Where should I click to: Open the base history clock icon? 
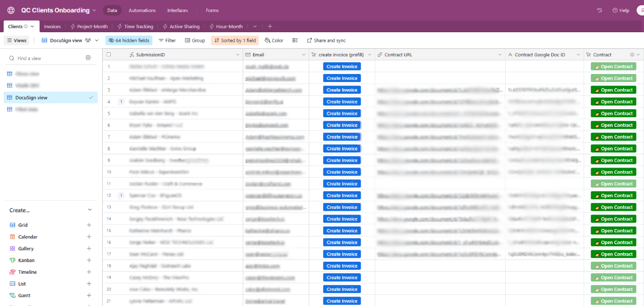(x=599, y=10)
